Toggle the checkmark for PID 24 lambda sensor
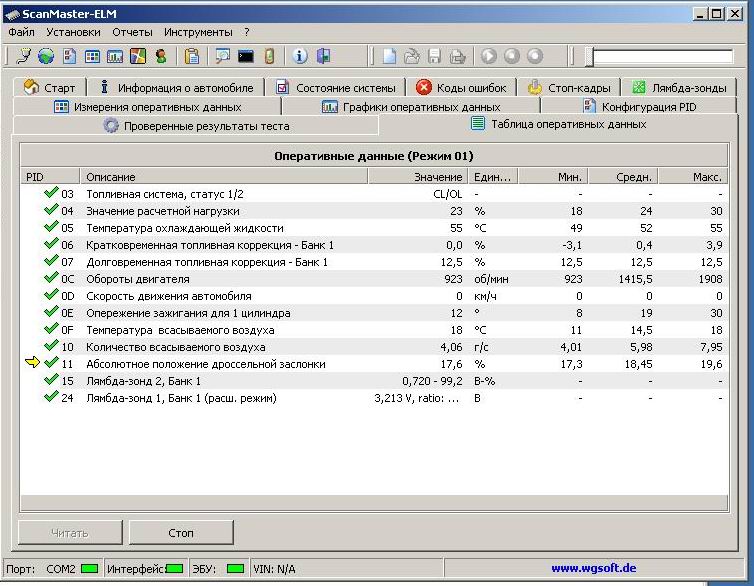 coord(51,398)
